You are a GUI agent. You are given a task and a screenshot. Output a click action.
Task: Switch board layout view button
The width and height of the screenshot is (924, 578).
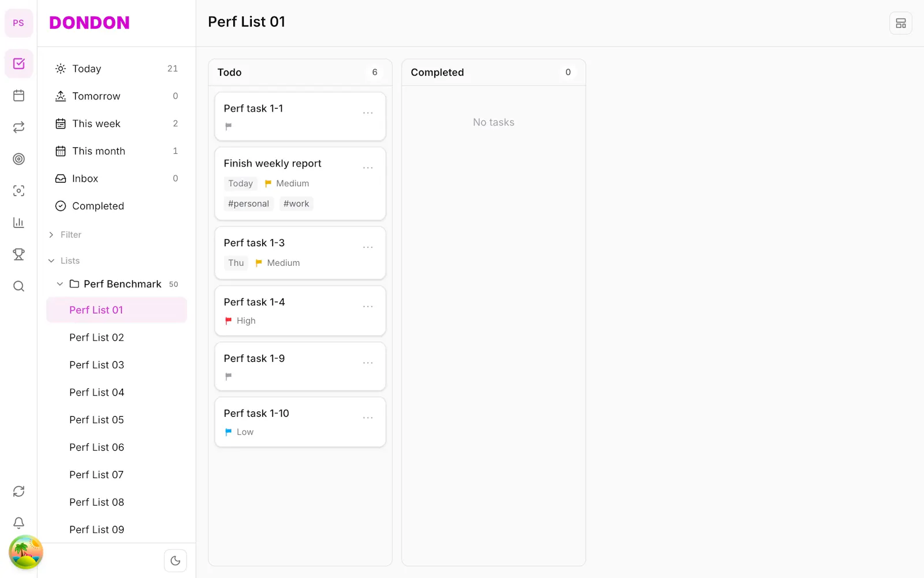[900, 23]
